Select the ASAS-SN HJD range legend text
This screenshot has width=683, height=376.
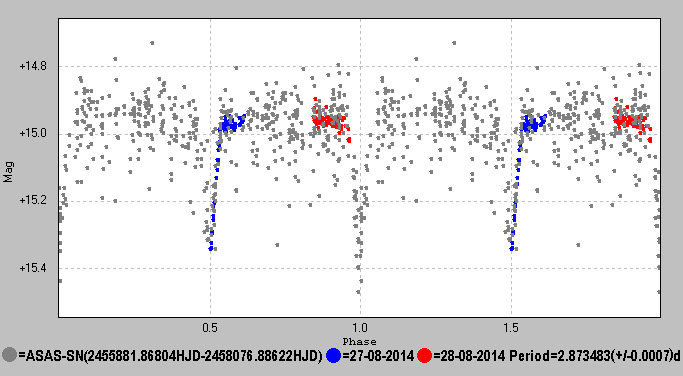tap(170, 356)
